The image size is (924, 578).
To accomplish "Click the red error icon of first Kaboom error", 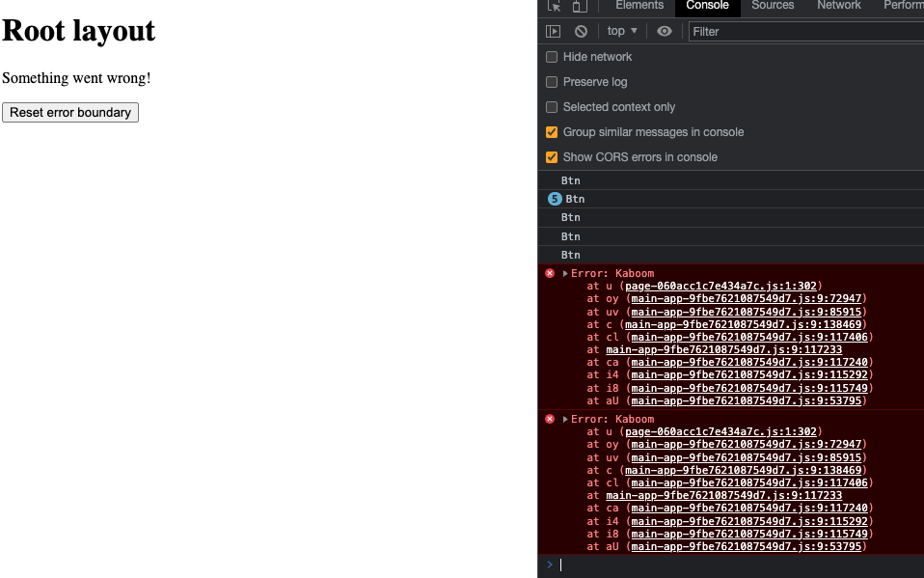I will (550, 273).
